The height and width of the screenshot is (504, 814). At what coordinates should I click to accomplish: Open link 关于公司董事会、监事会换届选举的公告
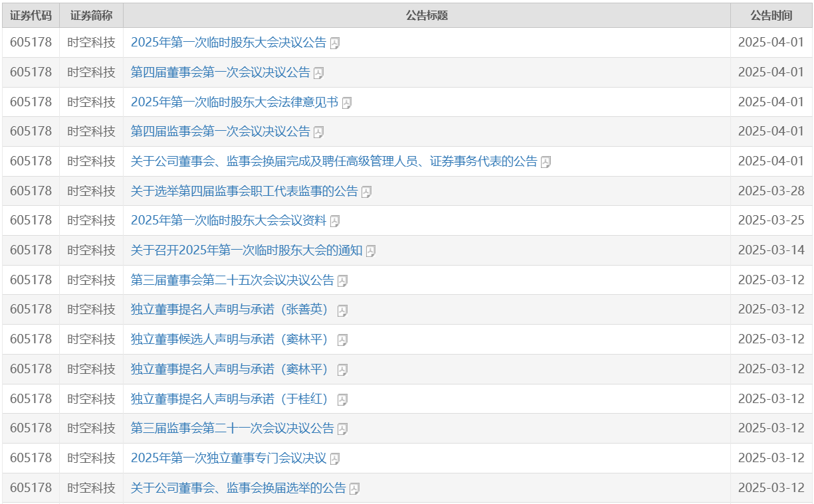pyautogui.click(x=239, y=488)
